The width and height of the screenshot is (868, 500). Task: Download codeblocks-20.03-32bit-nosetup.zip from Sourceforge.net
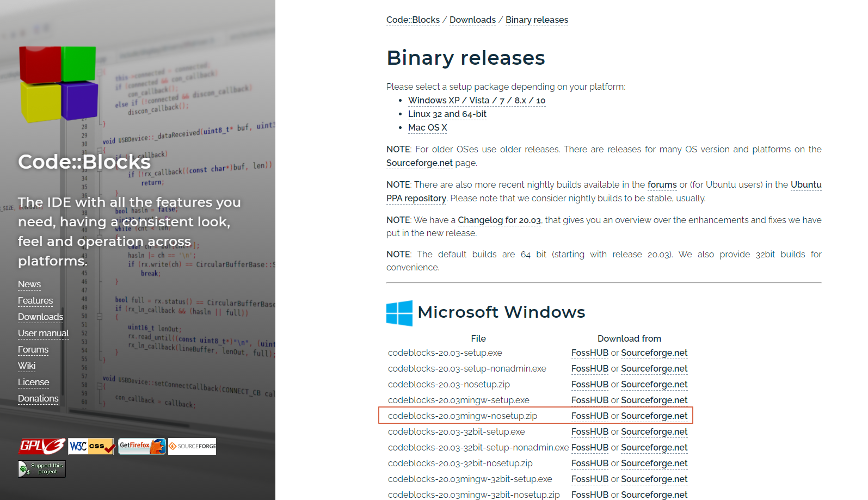[654, 464]
